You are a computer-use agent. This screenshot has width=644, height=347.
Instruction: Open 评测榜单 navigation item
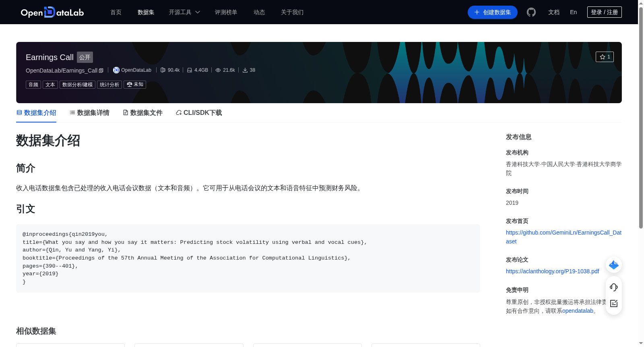click(226, 12)
